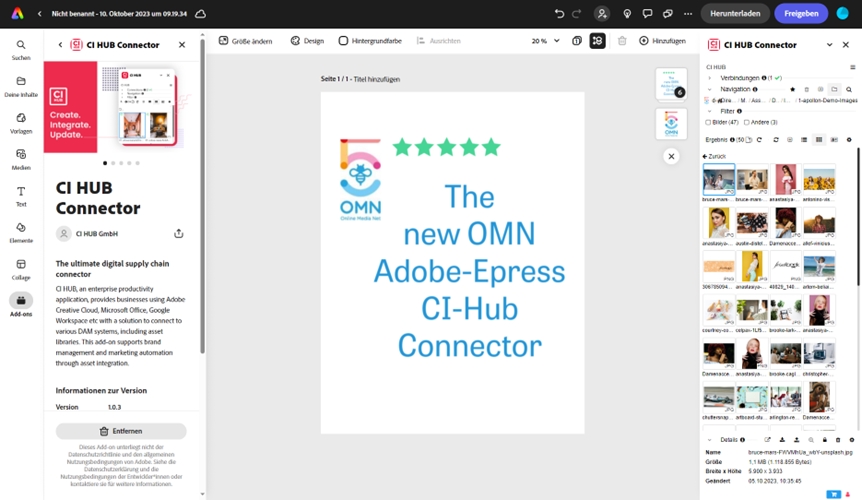This screenshot has width=862, height=500.
Task: Click the Details trash icon
Action: pyautogui.click(x=838, y=440)
